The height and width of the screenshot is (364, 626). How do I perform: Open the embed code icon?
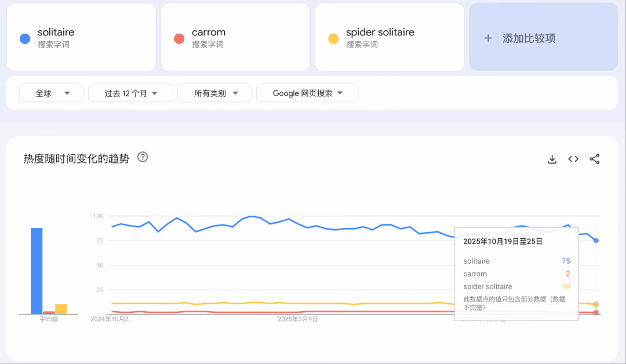tap(573, 159)
